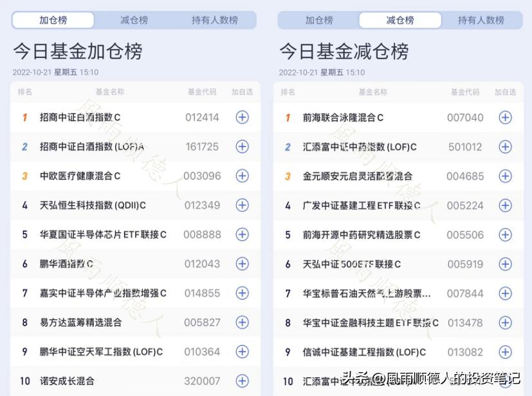Viewport: 532px width, 396px height.
Task: Click fund code 005827
Action: [x=202, y=323]
